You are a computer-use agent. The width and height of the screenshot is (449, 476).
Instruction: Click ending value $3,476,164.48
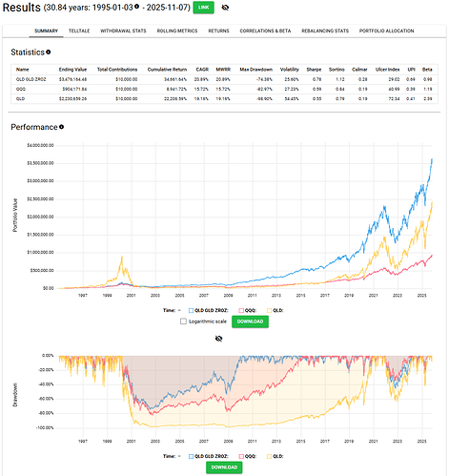pyautogui.click(x=72, y=79)
